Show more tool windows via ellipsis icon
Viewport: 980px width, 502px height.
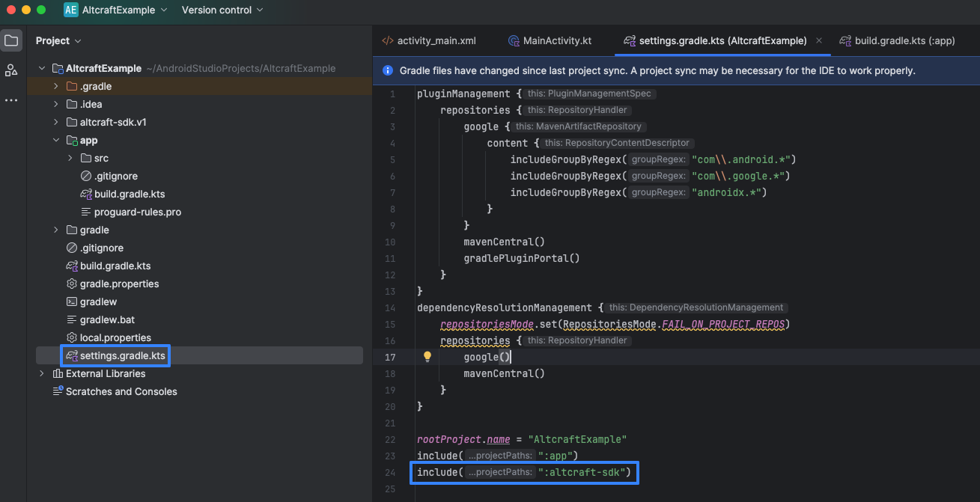coord(11,100)
